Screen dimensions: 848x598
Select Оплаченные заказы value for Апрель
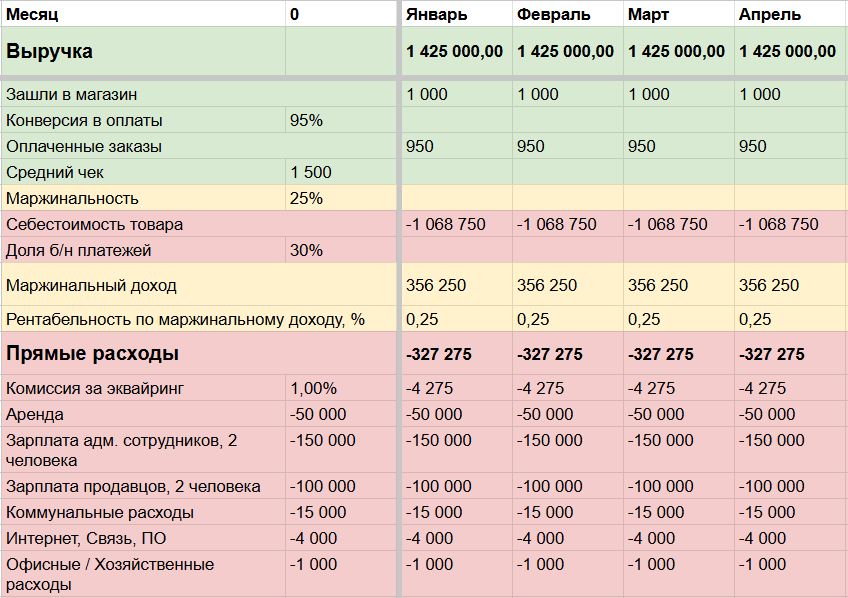pos(790,146)
